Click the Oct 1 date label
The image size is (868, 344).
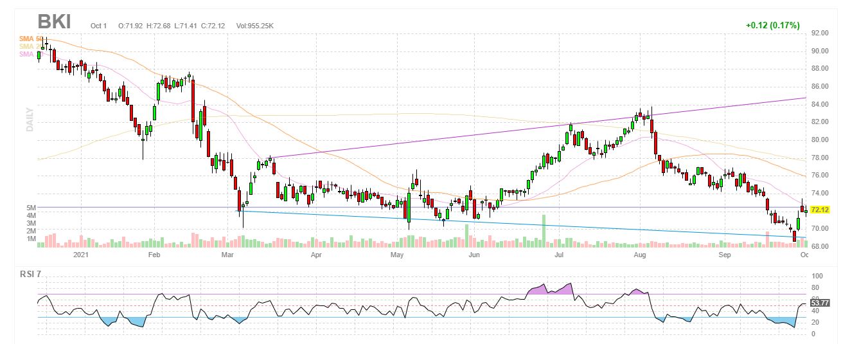(98, 26)
